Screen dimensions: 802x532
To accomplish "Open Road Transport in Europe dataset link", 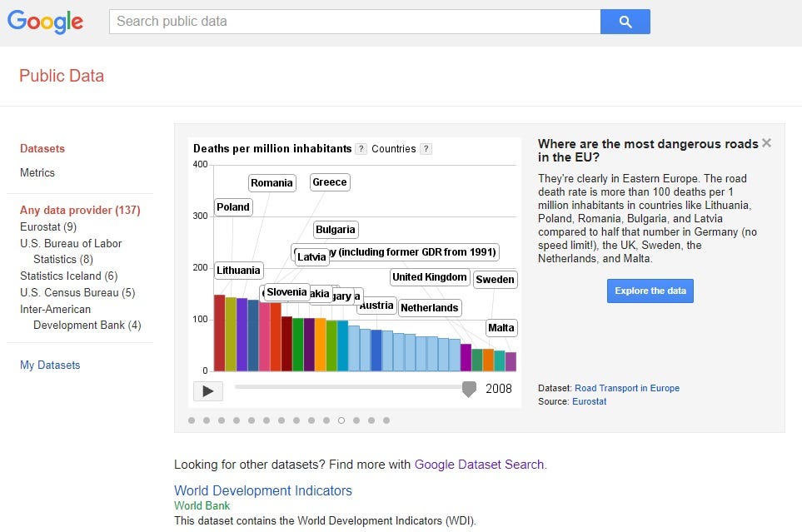I will pyautogui.click(x=627, y=388).
